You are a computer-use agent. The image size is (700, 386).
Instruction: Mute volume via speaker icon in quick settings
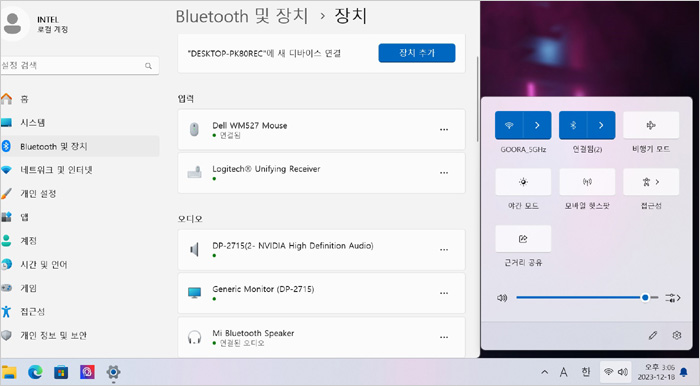502,298
